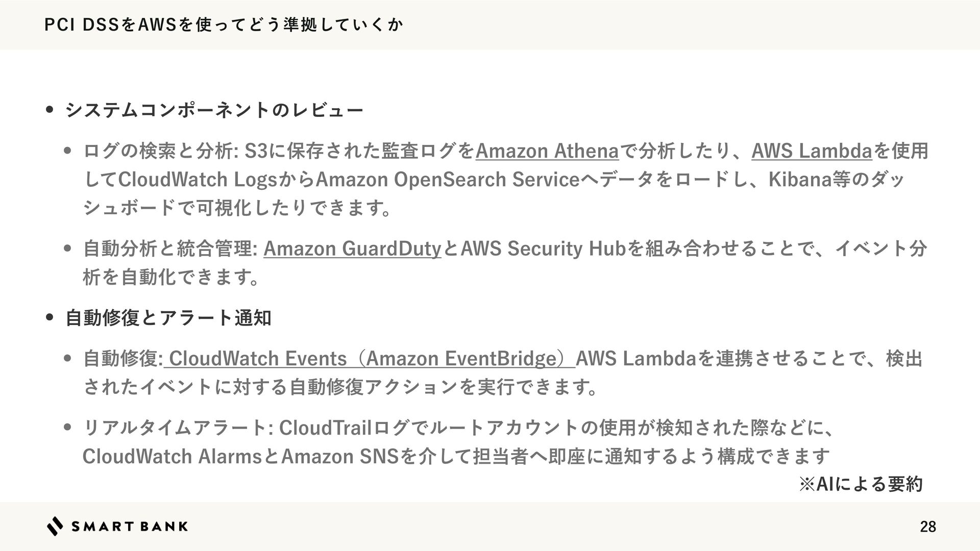Click the text CloudWatch Alarms
The width and height of the screenshot is (980, 551).
[x=173, y=457]
